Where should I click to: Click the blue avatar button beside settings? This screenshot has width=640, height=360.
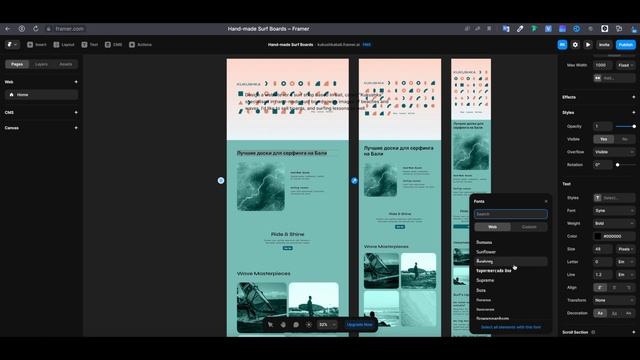pyautogui.click(x=562, y=44)
